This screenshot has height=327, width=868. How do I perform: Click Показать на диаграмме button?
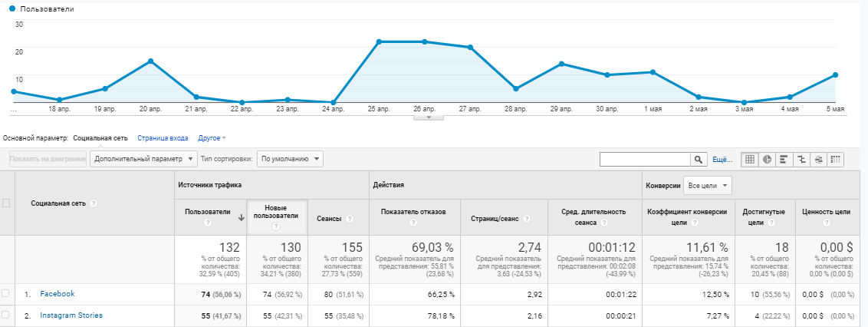(48, 159)
